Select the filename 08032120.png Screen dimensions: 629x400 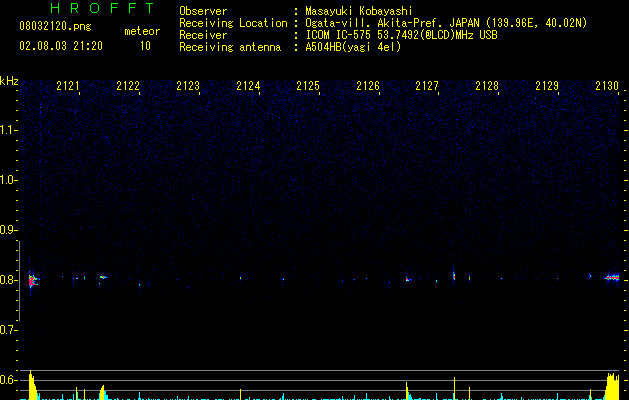click(55, 26)
